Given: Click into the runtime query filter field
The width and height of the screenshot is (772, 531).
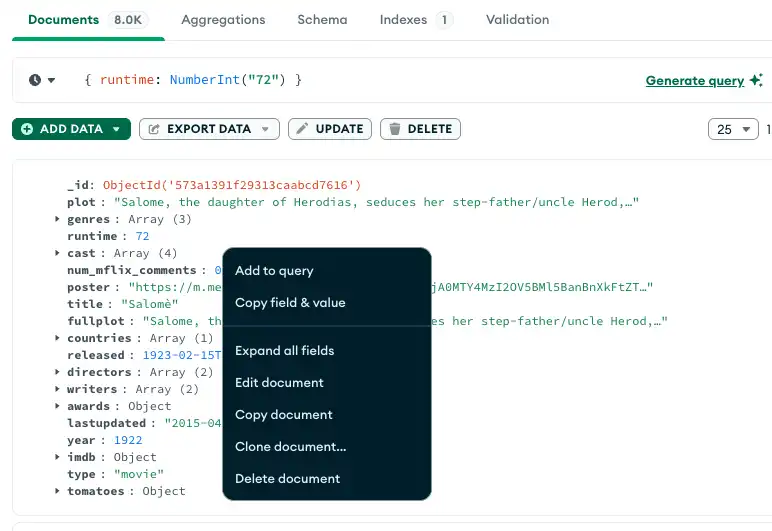Looking at the screenshot, I should pos(350,80).
